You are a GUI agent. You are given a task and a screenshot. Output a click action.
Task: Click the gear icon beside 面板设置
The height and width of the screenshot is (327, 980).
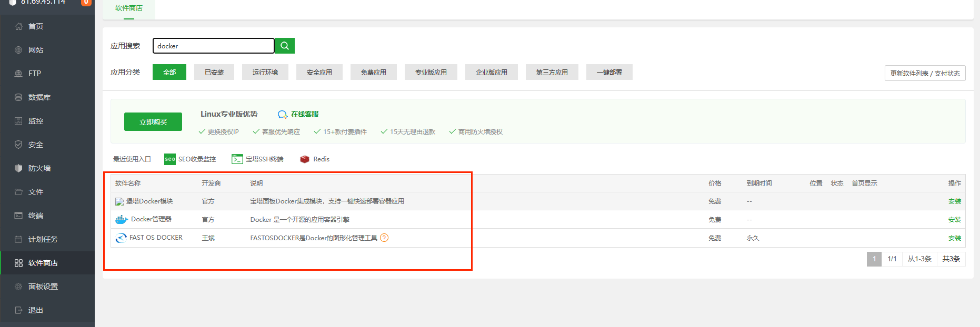[18, 287]
